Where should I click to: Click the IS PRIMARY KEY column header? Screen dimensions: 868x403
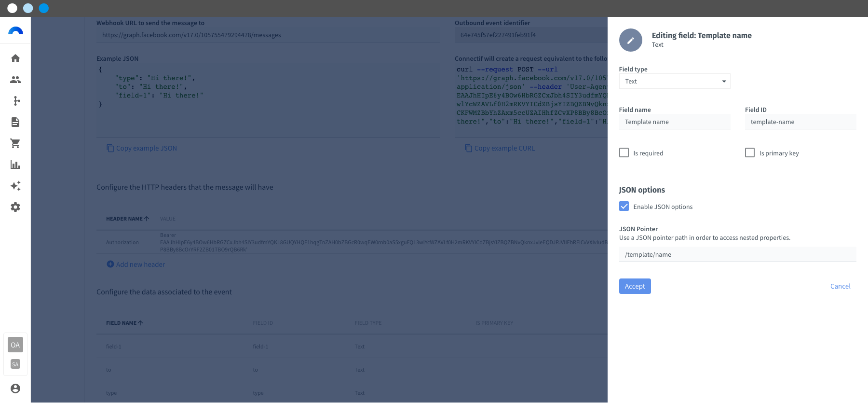(494, 323)
